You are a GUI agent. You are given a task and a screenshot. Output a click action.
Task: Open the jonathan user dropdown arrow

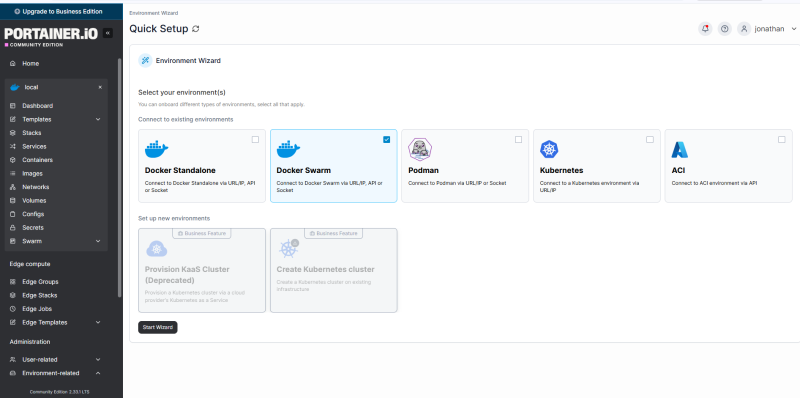[793, 29]
